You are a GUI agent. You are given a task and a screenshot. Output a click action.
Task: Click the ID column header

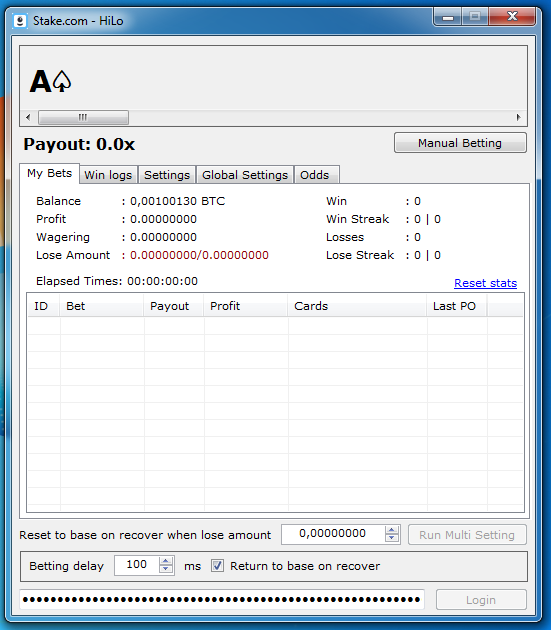point(43,306)
